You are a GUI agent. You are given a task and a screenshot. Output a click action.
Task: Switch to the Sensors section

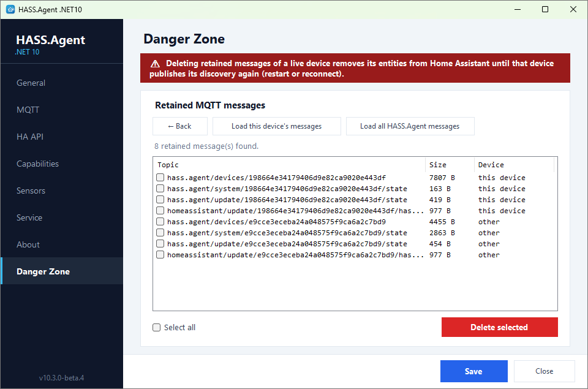(62, 191)
